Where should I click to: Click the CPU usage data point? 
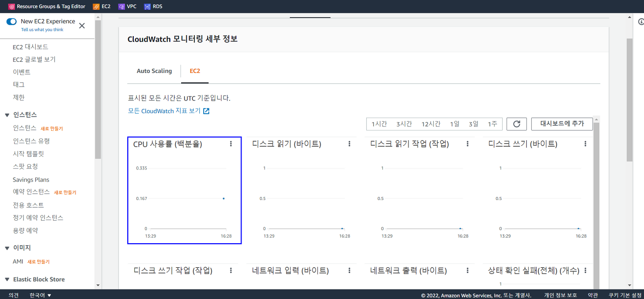point(223,198)
